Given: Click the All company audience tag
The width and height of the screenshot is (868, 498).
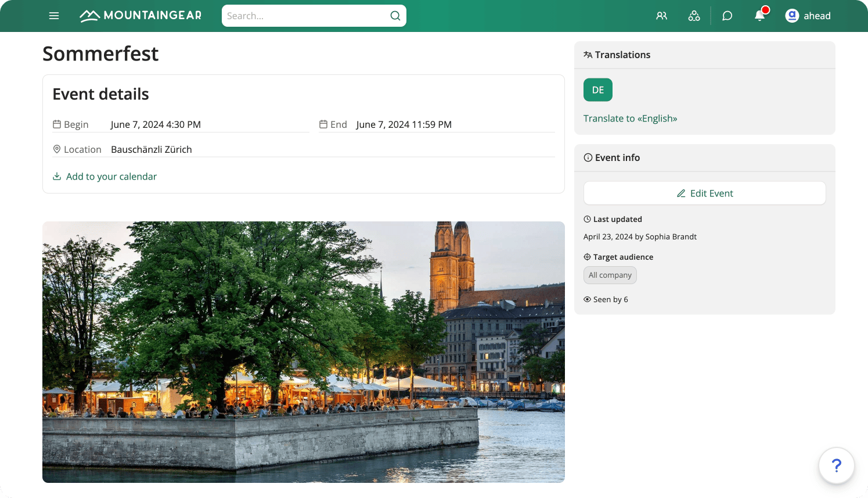Looking at the screenshot, I should click(610, 275).
